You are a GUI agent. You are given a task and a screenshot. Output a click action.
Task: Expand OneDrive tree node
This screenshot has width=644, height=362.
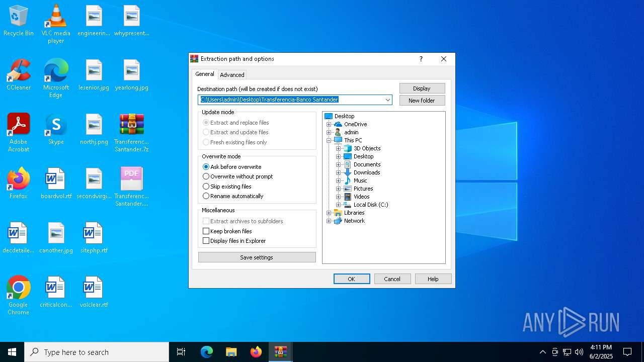[x=329, y=124]
